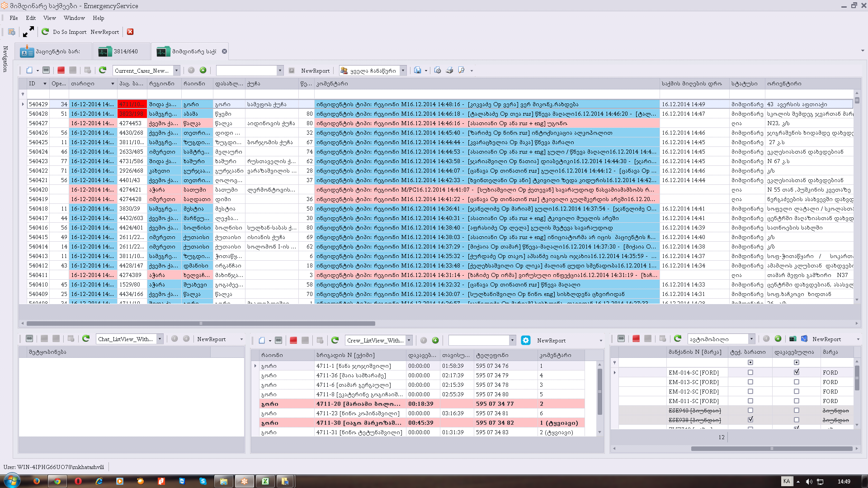Click NewReport in the vehicle panel toolbar
This screenshot has width=868, height=488.
(x=826, y=339)
